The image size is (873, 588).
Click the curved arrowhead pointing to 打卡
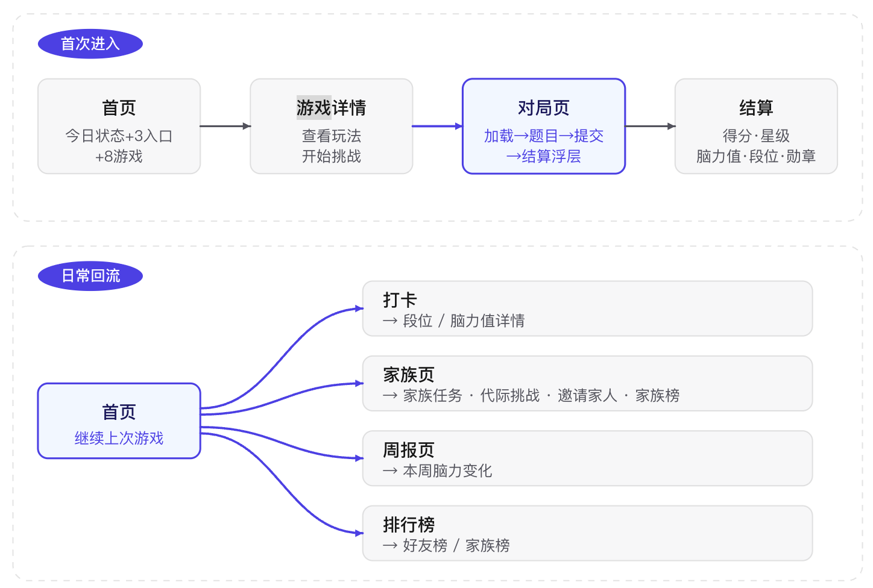pos(359,308)
